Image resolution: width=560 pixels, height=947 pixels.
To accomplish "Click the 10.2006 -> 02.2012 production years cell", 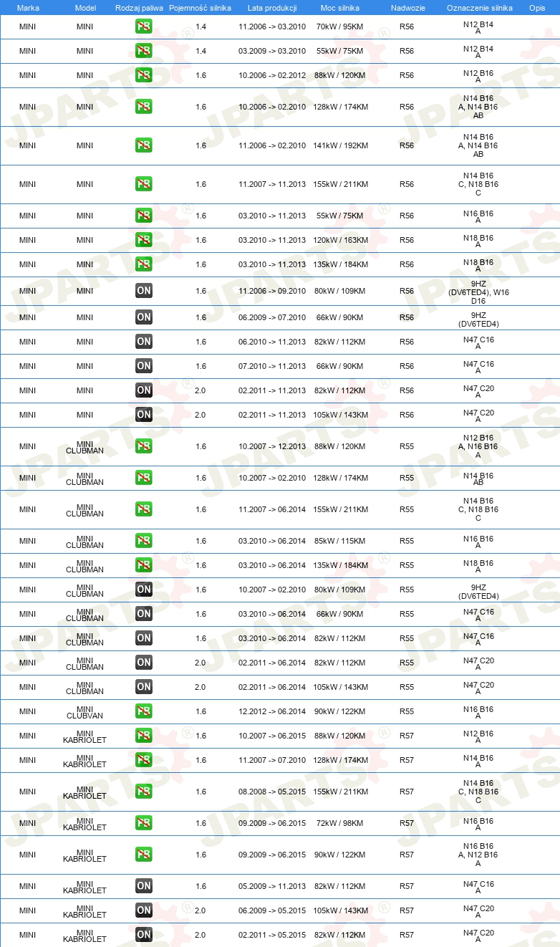I will pos(272,75).
